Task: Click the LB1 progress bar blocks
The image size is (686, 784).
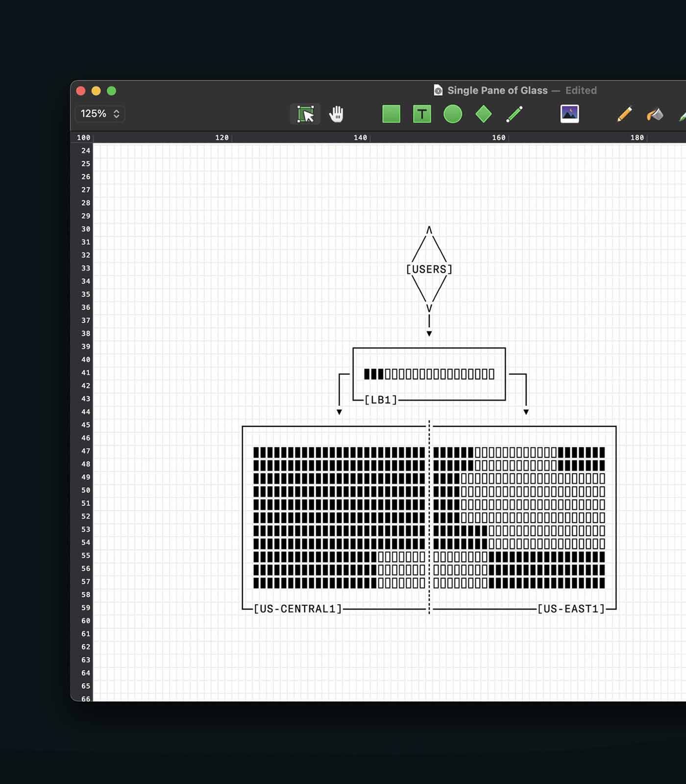Action: coord(429,374)
